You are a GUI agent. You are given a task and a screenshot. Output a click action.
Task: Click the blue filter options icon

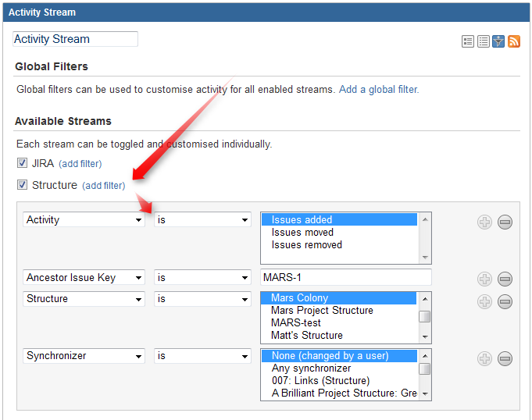(x=498, y=41)
